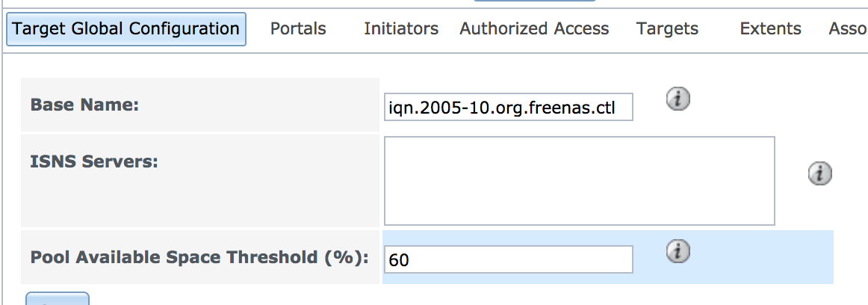
Task: Show info icon beside ISNS Servers box
Action: (x=820, y=173)
